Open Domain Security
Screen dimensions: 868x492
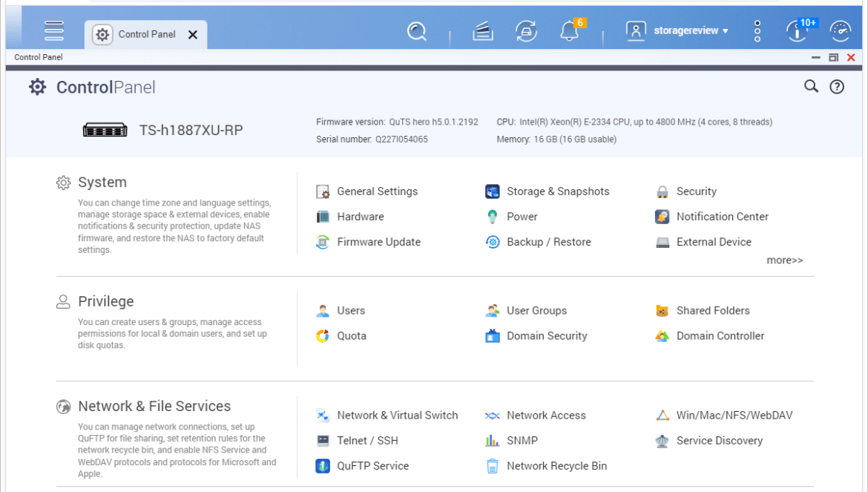click(x=547, y=336)
